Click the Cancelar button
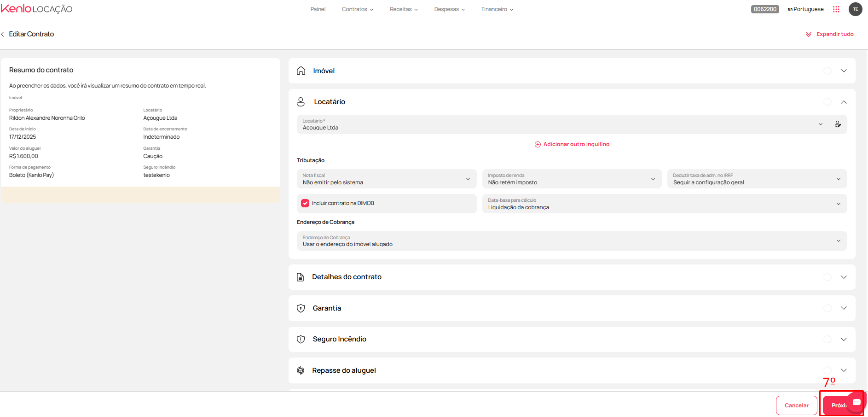 797,405
